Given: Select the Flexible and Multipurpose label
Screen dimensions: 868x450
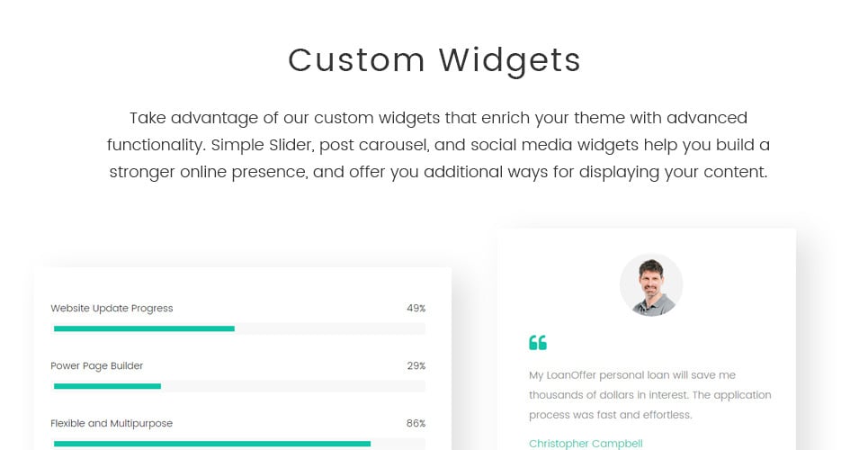Looking at the screenshot, I should coord(112,423).
